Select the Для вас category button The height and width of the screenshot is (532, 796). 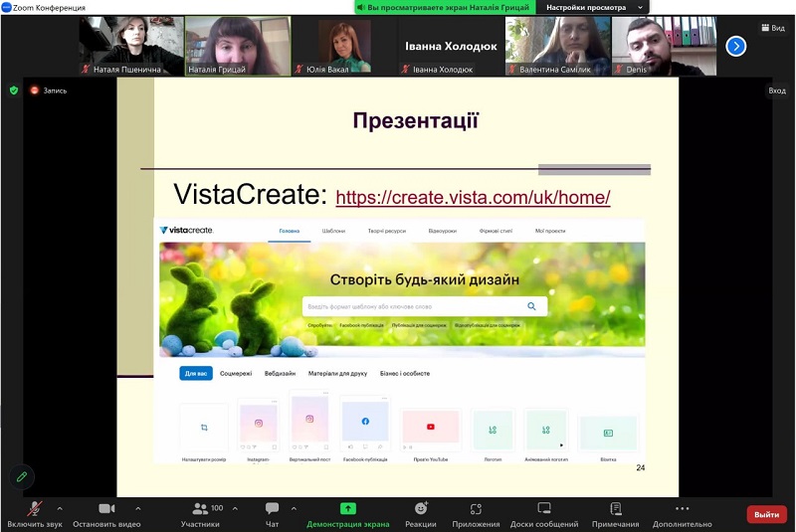[196, 373]
